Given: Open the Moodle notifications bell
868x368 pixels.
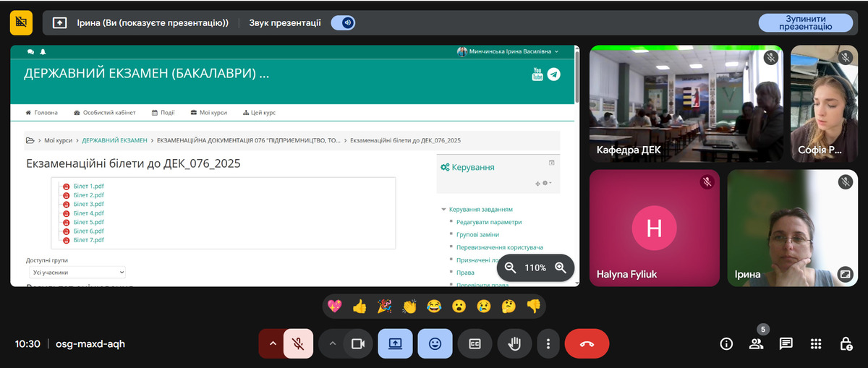Looking at the screenshot, I should click(x=43, y=52).
